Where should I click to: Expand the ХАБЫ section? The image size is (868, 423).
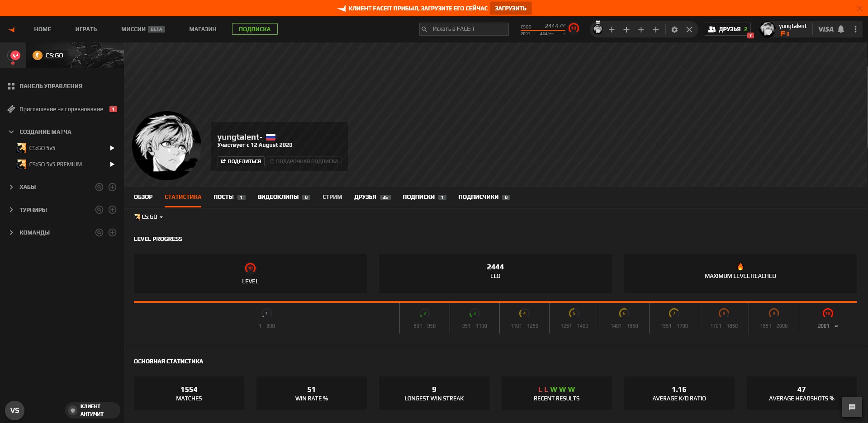[x=11, y=187]
